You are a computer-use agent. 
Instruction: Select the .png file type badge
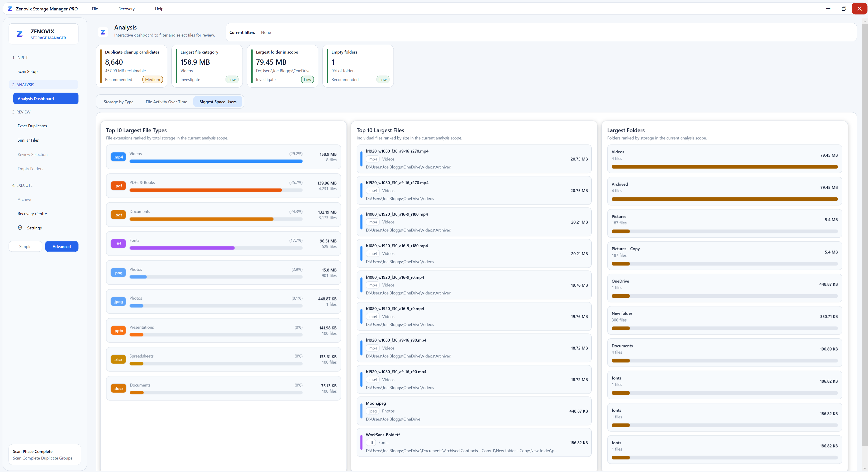pos(118,273)
